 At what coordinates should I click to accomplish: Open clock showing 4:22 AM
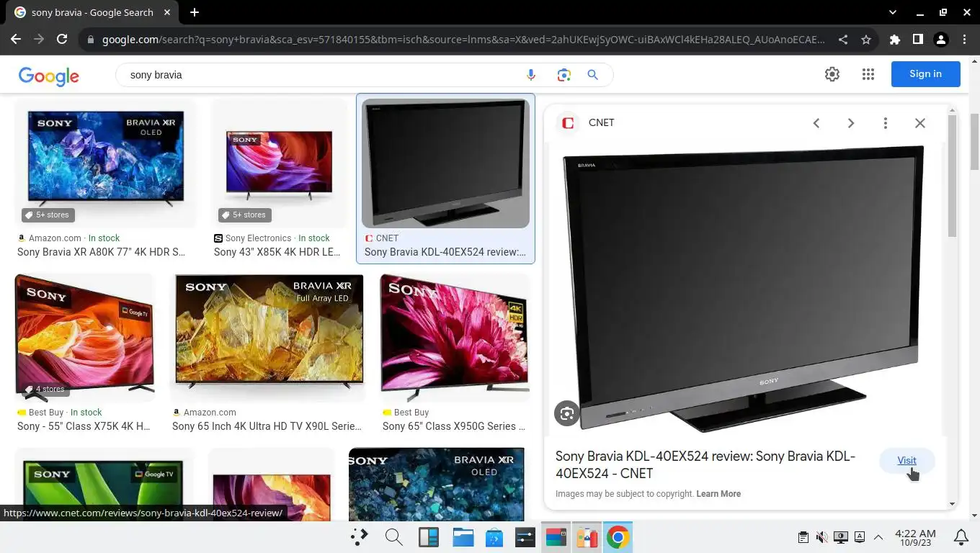[915, 537]
